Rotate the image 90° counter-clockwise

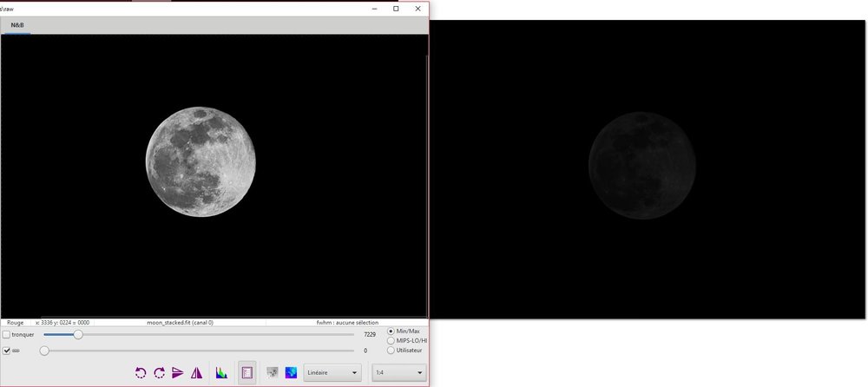pos(141,372)
